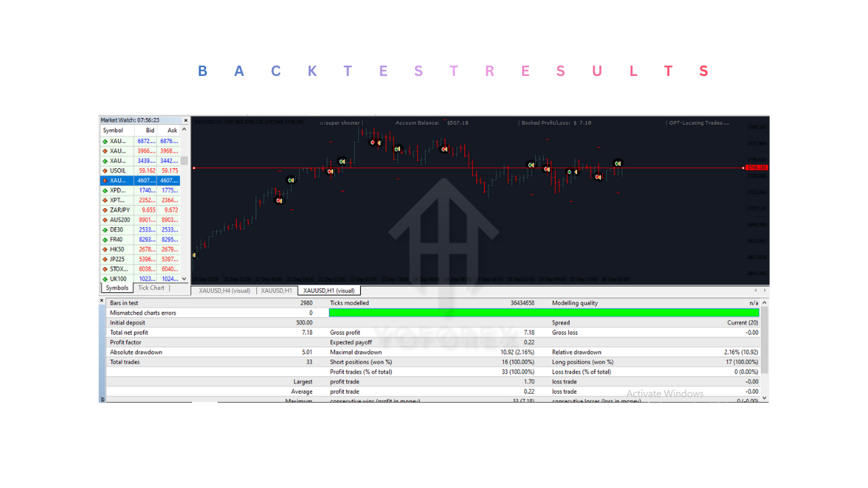Image resolution: width=868 pixels, height=488 pixels.
Task: Click the AUS200 down arrow icon
Action: (x=105, y=220)
